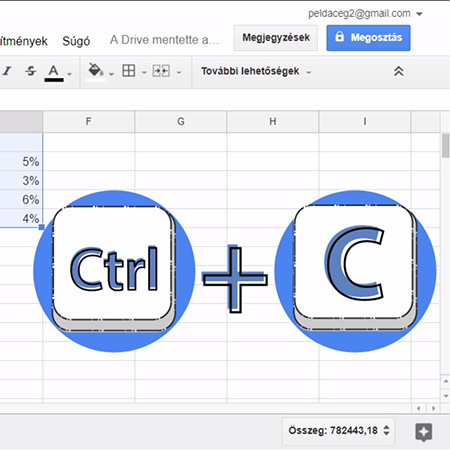Image resolution: width=450 pixels, height=450 pixels.
Task: Apply strikethrough formatting
Action: pos(31,71)
